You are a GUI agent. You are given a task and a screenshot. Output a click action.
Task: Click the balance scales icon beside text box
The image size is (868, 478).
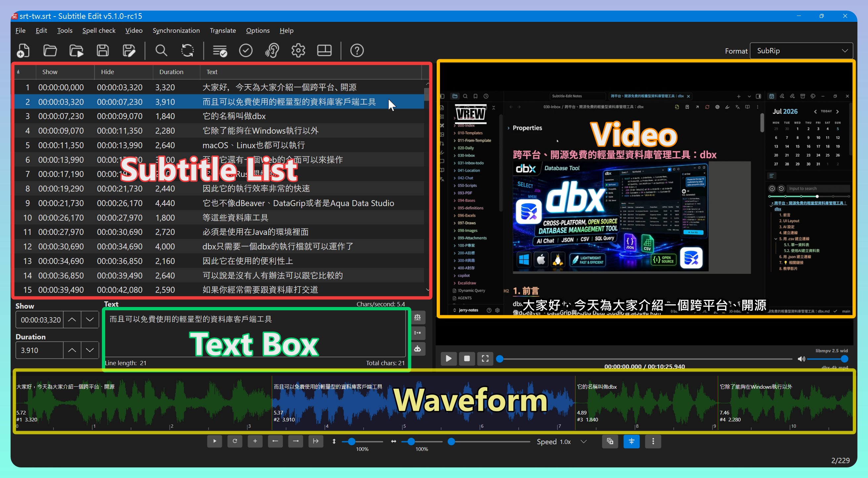pyautogui.click(x=417, y=317)
